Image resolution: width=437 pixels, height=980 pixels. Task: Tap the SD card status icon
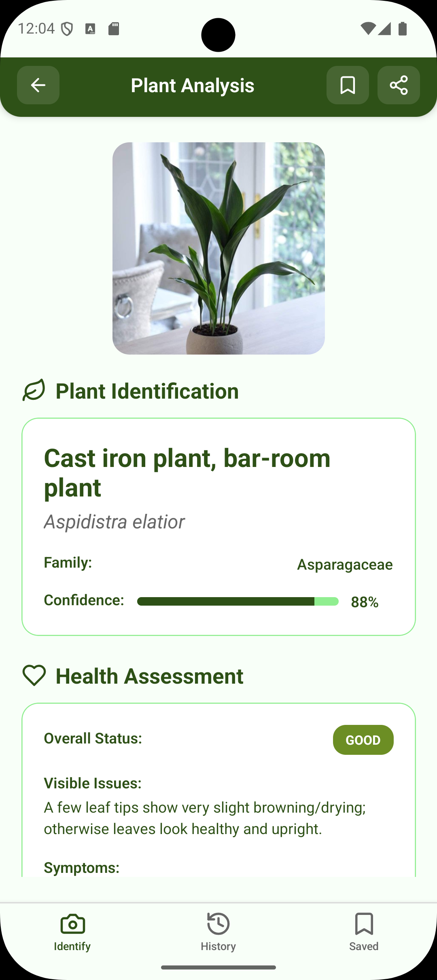click(114, 29)
